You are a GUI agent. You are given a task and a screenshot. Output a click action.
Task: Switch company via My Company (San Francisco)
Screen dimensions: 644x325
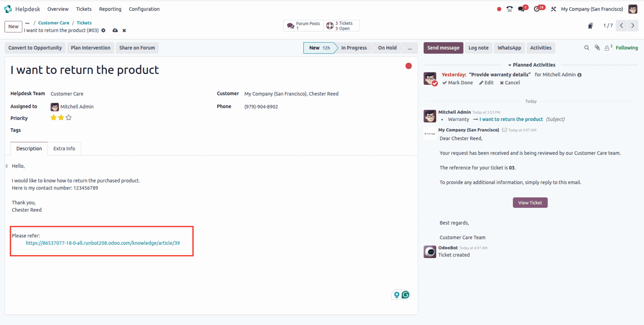coord(592,9)
